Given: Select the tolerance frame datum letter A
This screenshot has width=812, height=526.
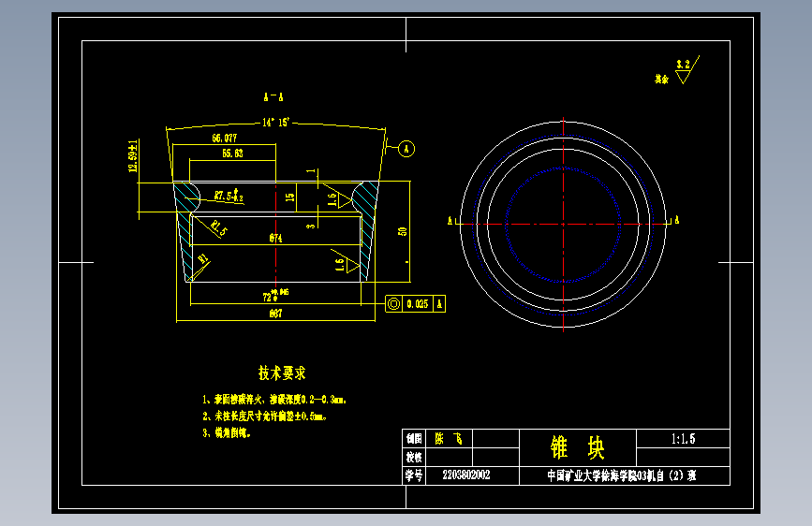Looking at the screenshot, I should 439,304.
